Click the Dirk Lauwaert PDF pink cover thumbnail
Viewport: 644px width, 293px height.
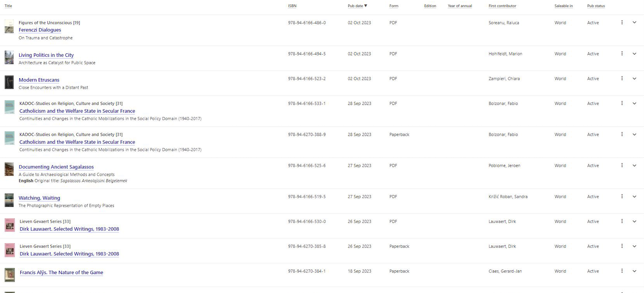[10, 225]
